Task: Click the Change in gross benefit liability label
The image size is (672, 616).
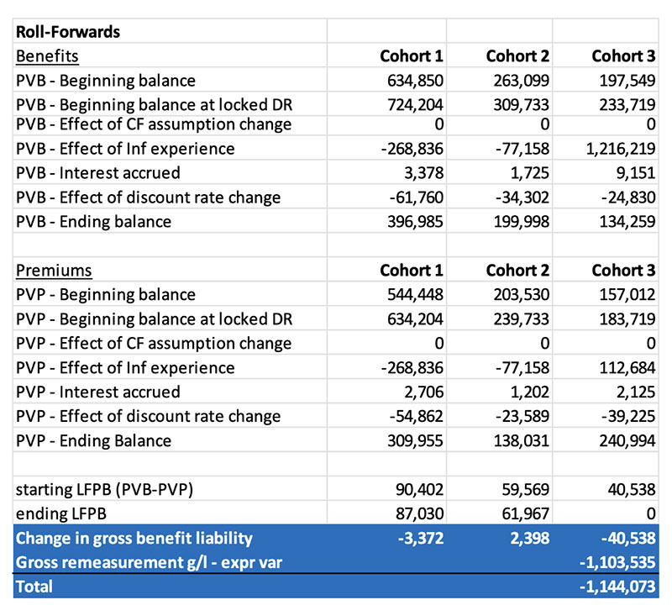Action: click(134, 538)
